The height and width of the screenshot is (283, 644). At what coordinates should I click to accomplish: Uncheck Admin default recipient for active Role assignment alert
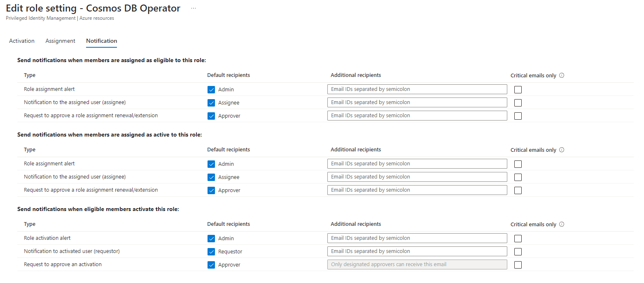pos(211,164)
